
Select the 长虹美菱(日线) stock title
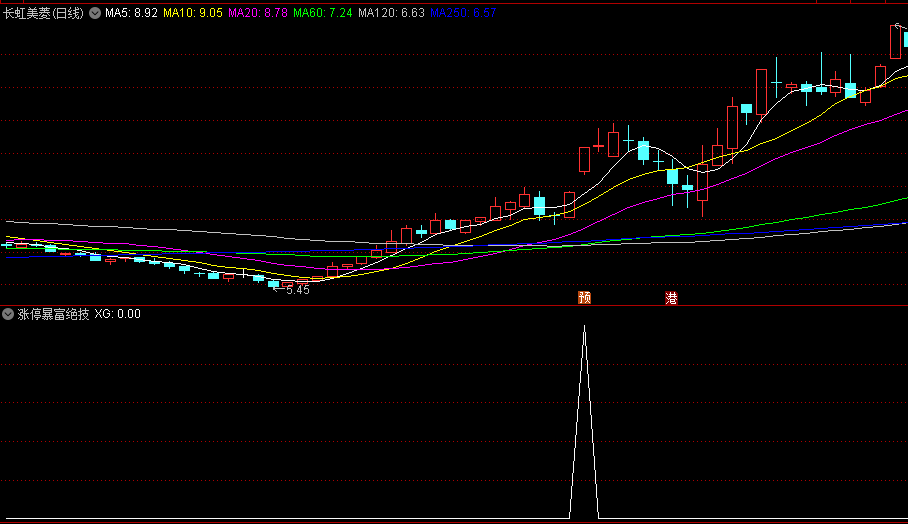(43, 13)
